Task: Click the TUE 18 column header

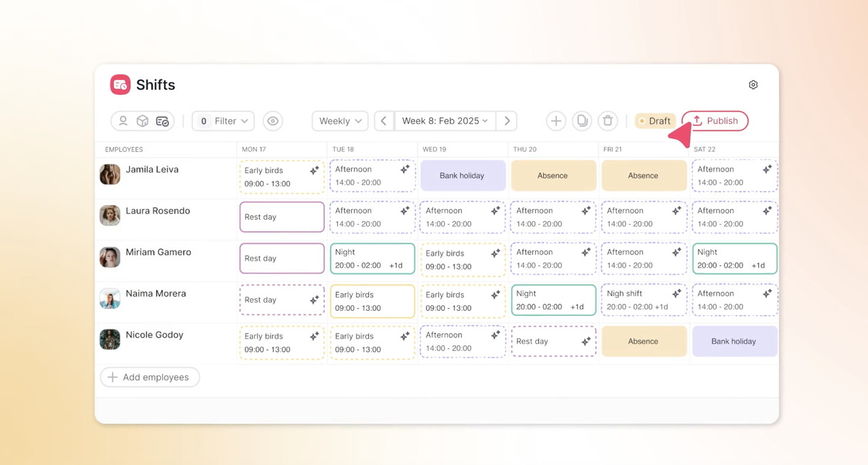Action: 343,149
